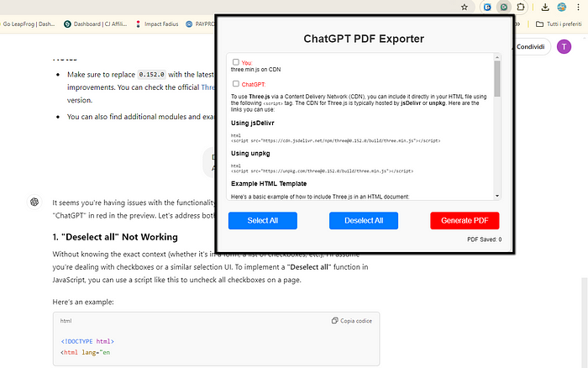Open the Chrome three-dot menu

click(x=578, y=7)
